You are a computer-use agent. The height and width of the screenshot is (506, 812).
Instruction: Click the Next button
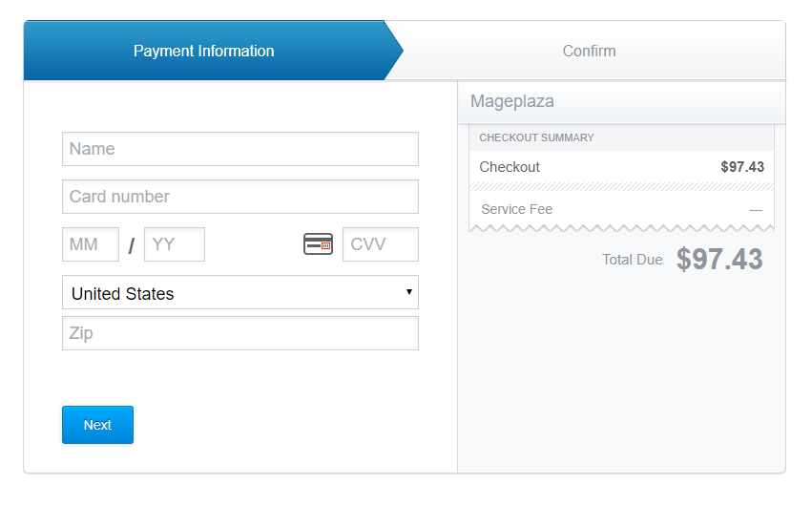click(98, 425)
